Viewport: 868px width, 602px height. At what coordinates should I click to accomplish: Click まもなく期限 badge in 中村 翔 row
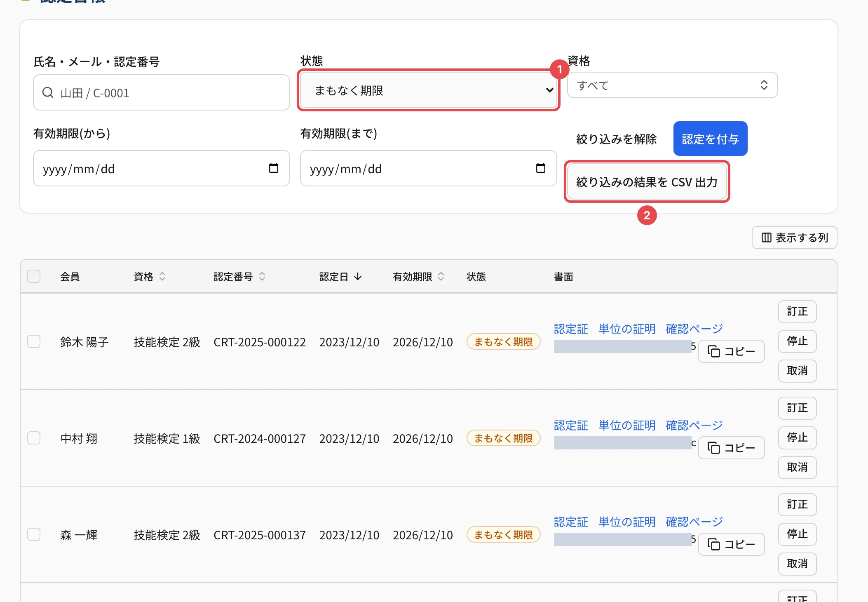503,438
